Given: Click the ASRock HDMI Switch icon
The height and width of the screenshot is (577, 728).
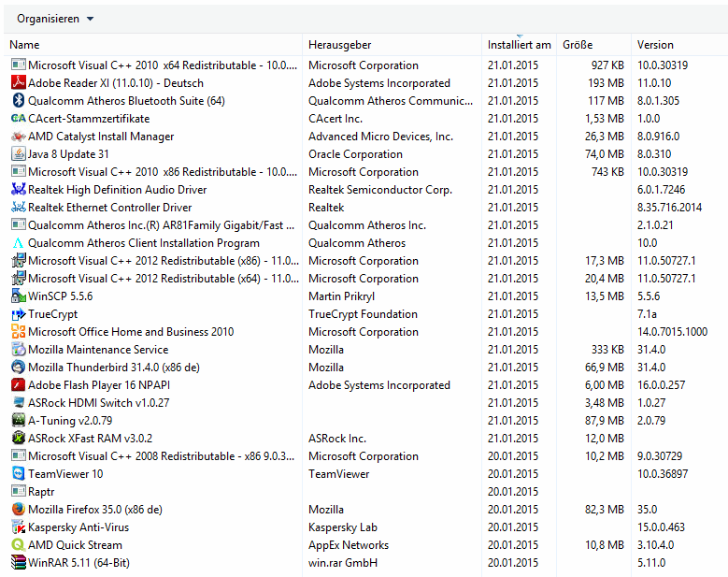Looking at the screenshot, I should (x=18, y=403).
